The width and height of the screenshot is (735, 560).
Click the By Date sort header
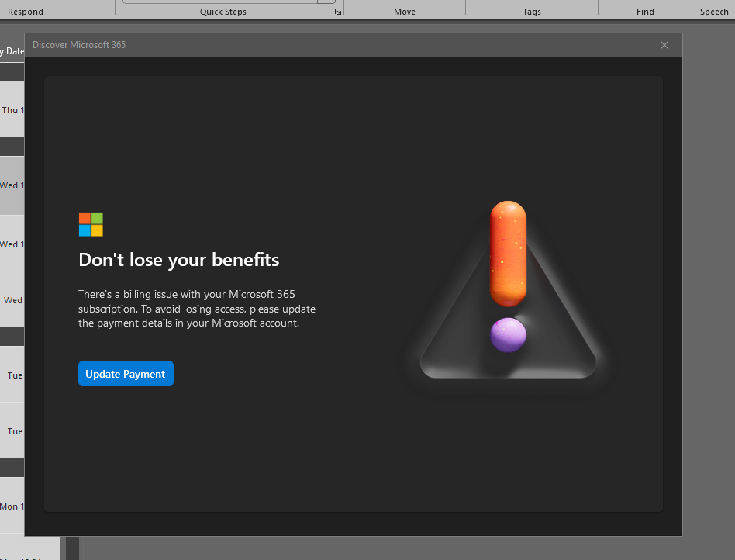(x=12, y=51)
